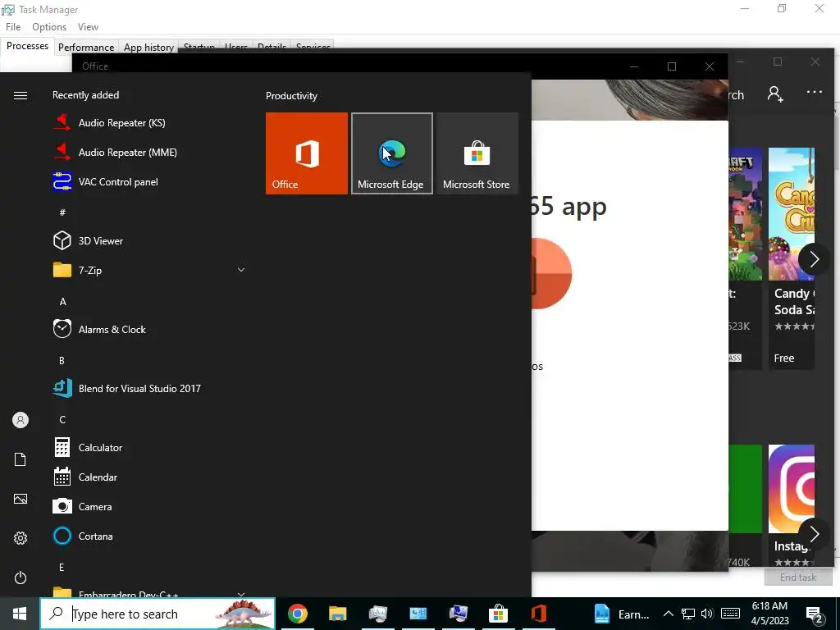Image resolution: width=840 pixels, height=630 pixels.
Task: Open the Microsoft Store tile
Action: click(477, 153)
